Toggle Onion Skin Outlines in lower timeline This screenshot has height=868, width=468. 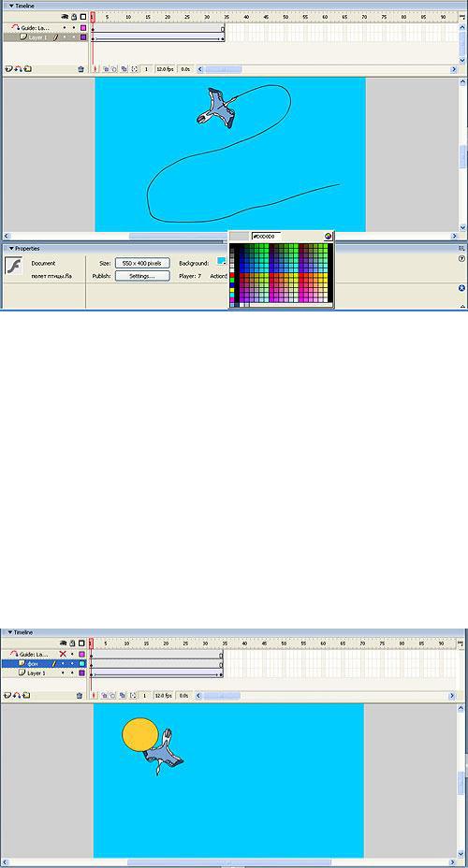coord(112,696)
